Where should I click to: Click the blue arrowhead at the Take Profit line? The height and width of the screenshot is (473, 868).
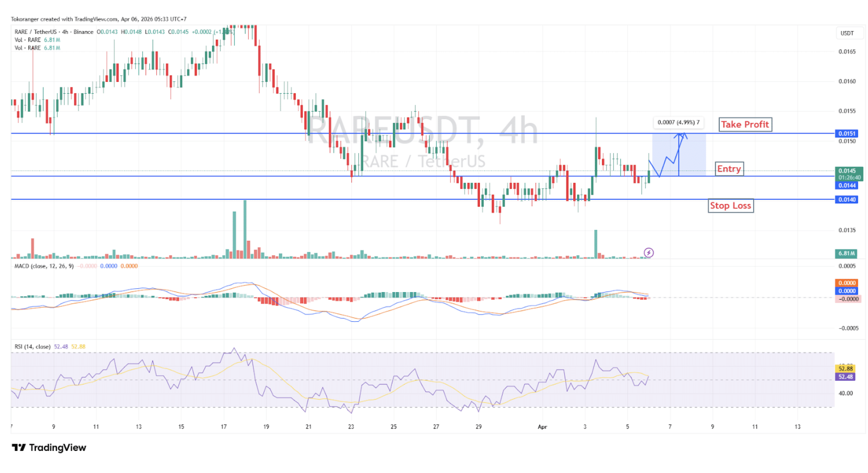(681, 135)
